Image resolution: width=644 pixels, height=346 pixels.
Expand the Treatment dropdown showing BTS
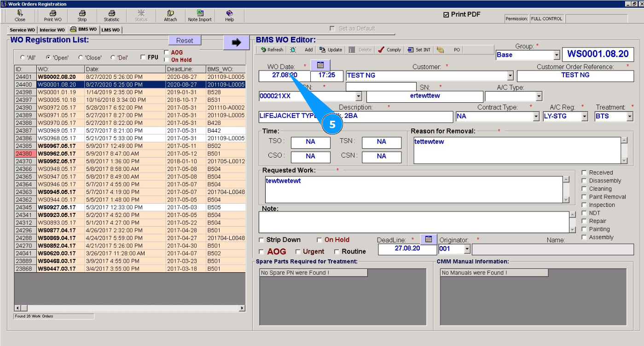(629, 117)
